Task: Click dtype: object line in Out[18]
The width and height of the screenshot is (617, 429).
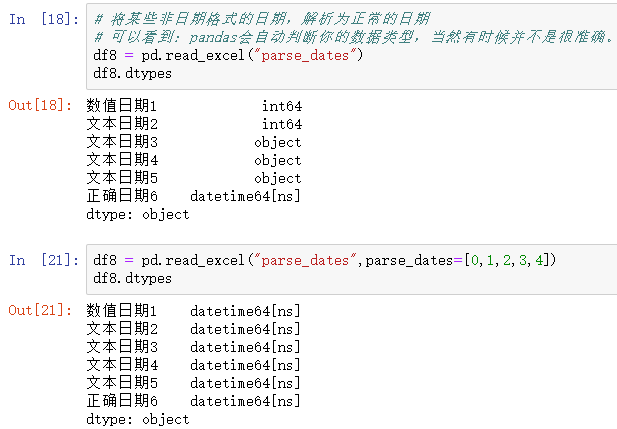Action: point(138,214)
